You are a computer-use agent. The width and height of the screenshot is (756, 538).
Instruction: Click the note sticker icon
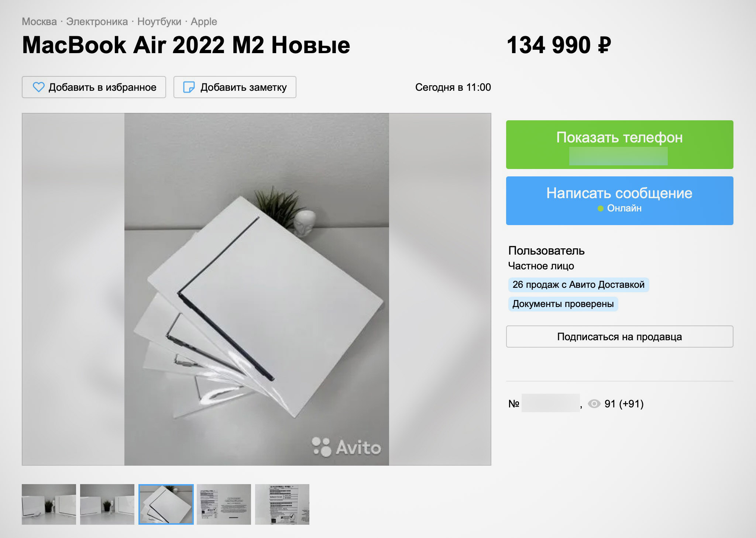click(189, 87)
